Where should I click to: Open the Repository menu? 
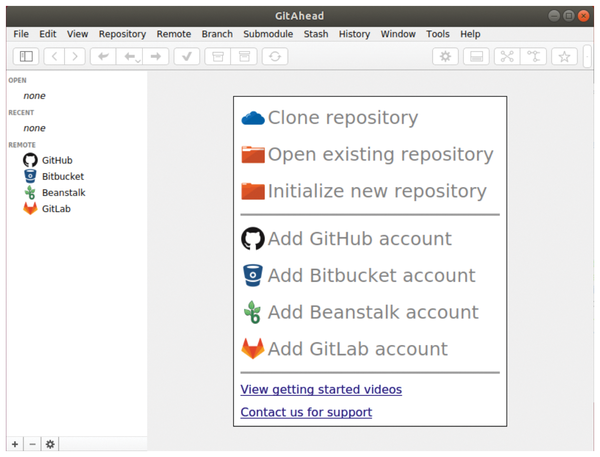pos(122,34)
